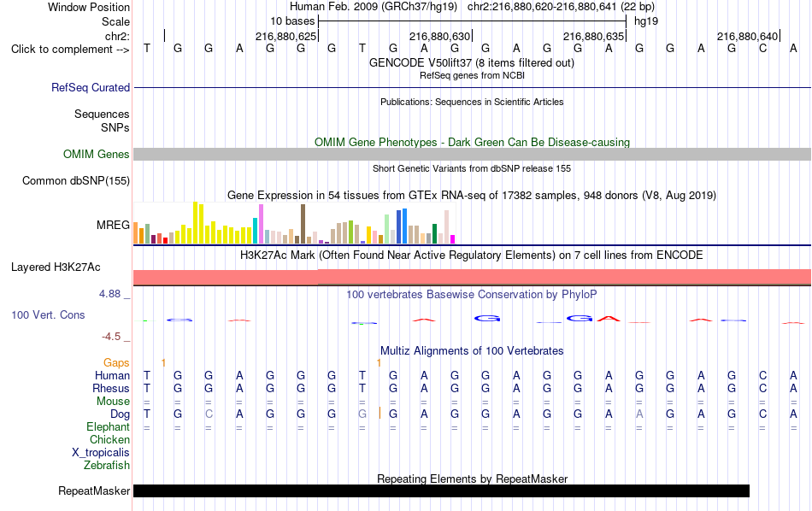Click the tall brown bar in MREG chart

point(303,224)
